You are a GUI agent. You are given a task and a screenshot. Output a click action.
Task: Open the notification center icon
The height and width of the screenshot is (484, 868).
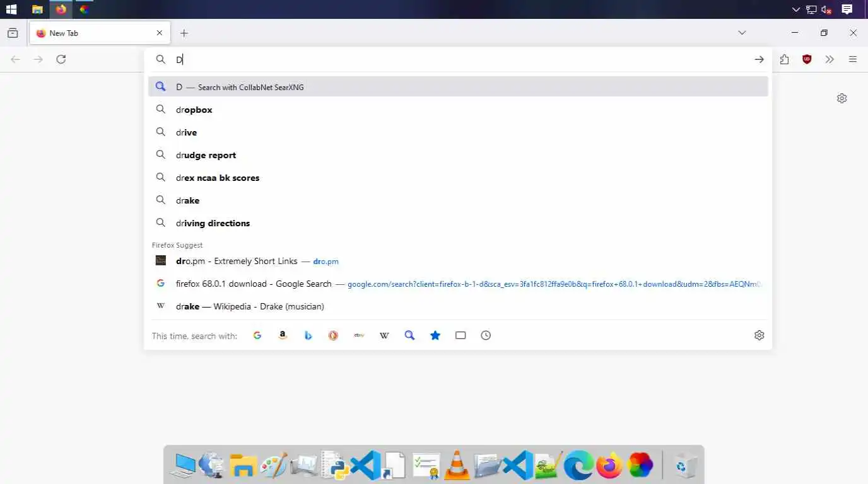click(x=847, y=9)
